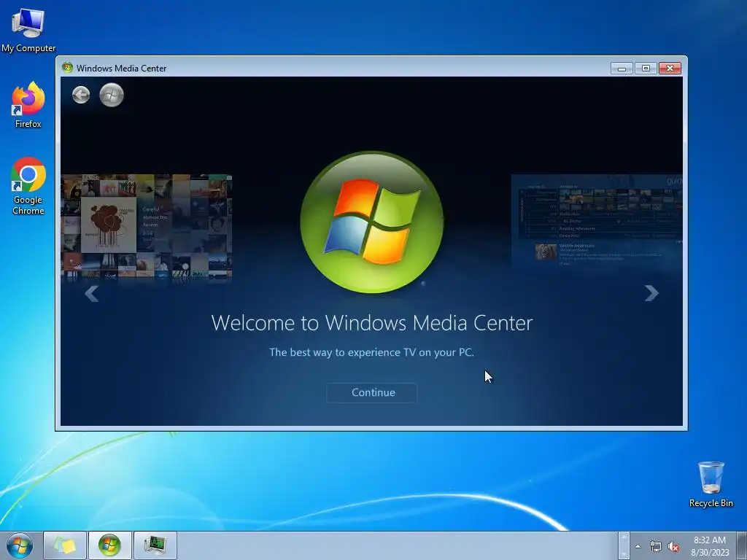Switch to Windows Media Center taskbar button
The width and height of the screenshot is (747, 560).
point(109,545)
